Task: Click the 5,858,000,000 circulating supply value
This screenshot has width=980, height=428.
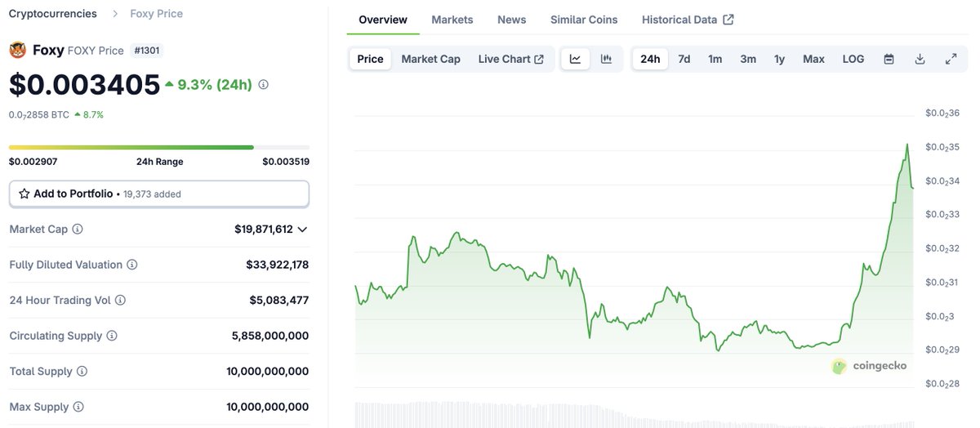Action: coord(270,336)
